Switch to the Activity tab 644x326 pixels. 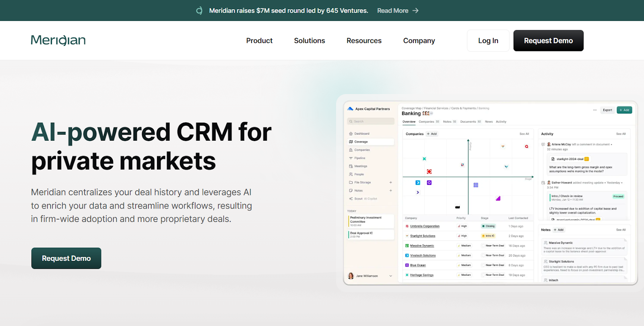point(501,122)
